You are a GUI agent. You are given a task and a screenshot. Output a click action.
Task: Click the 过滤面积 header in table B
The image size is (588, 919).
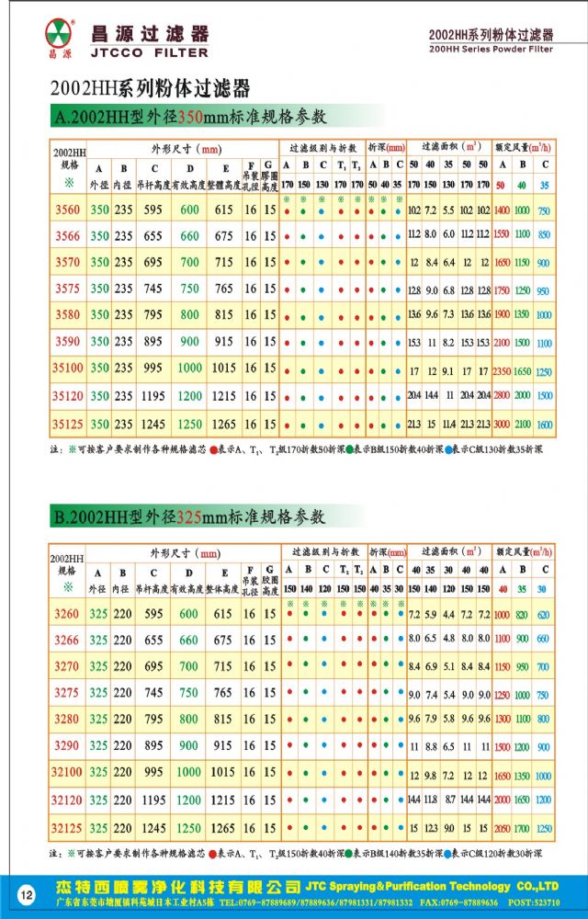450,551
